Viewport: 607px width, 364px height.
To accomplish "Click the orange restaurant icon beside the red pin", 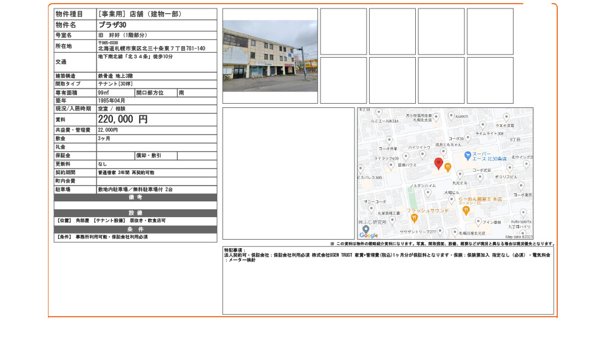I will 448,166.
